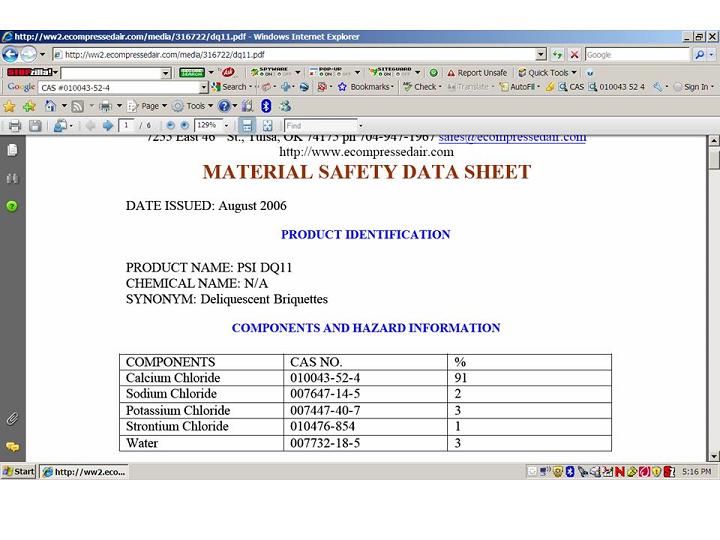The image size is (720, 540).
Task: Click the sales@ecompressedair.com email link
Action: coord(512,137)
